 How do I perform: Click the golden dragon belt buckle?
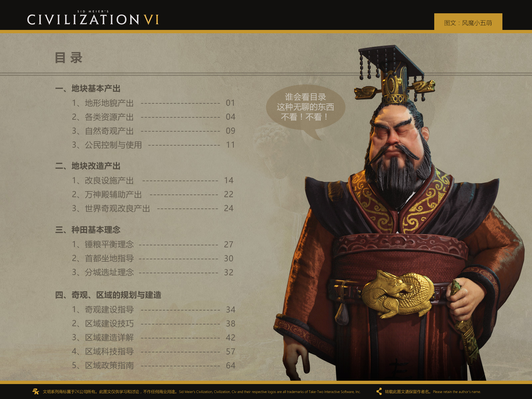pos(398,294)
